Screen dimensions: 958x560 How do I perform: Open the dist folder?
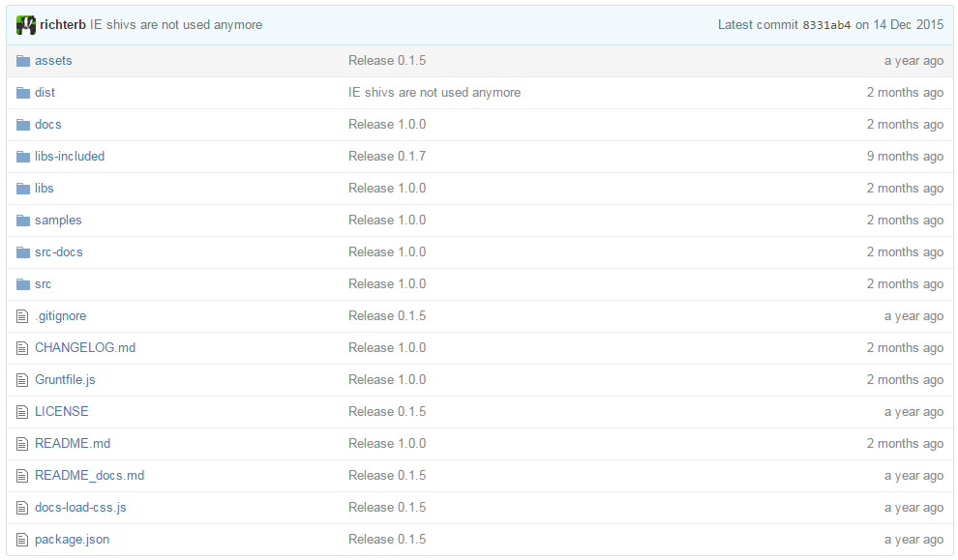45,92
